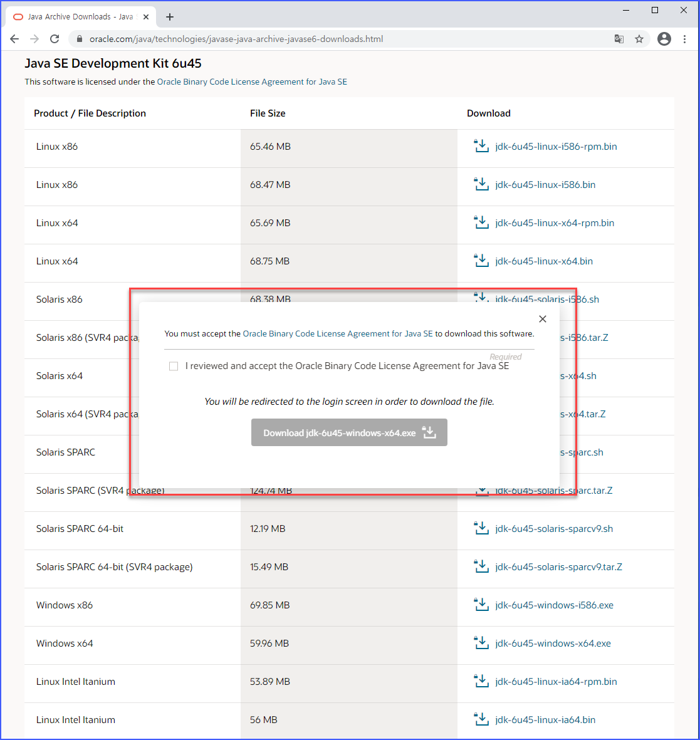Click the Solaris x64 row label
The image size is (700, 740).
coord(60,376)
